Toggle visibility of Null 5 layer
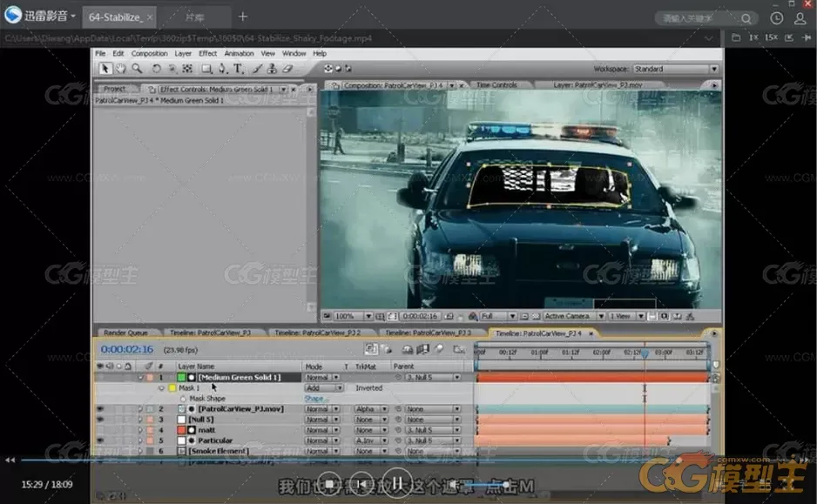The height and width of the screenshot is (504, 817). tap(100, 420)
